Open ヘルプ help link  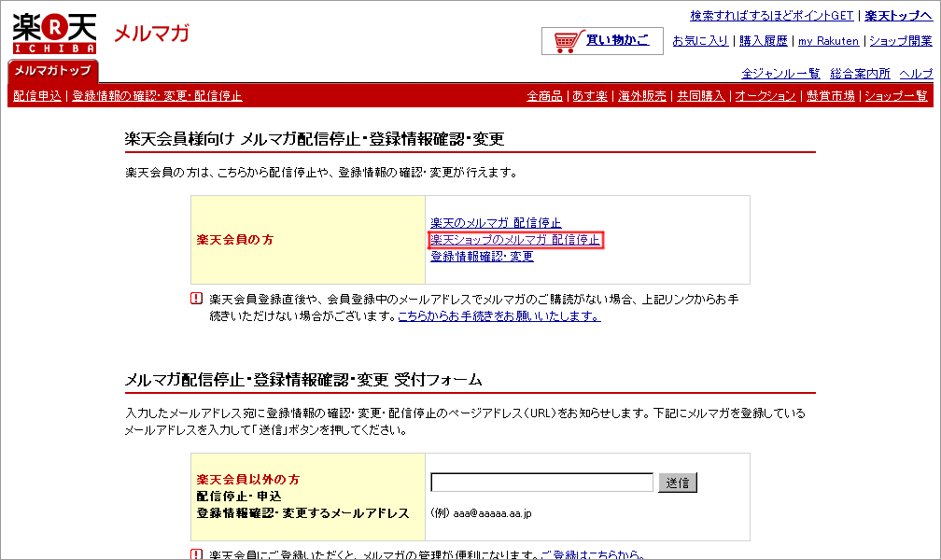(916, 73)
